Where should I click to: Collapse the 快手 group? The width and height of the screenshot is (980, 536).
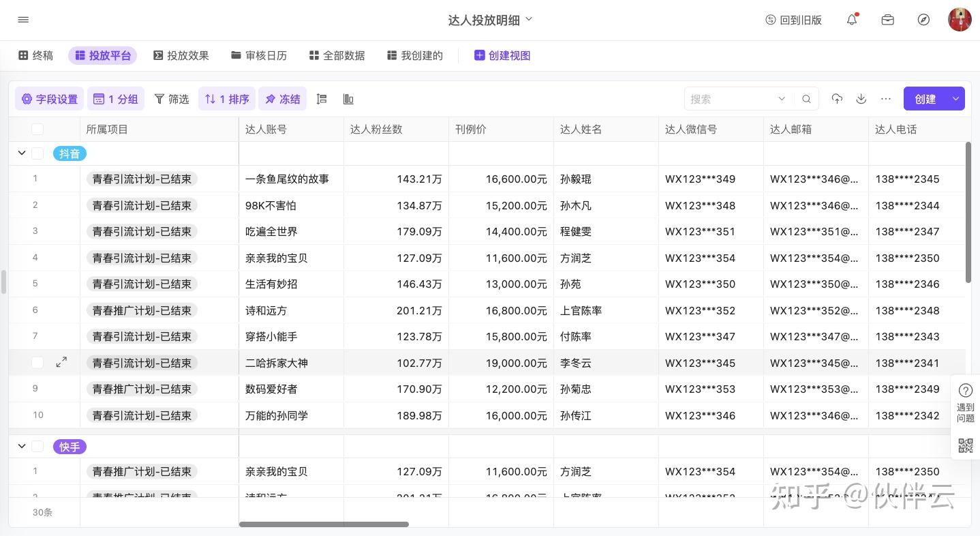[x=21, y=447]
